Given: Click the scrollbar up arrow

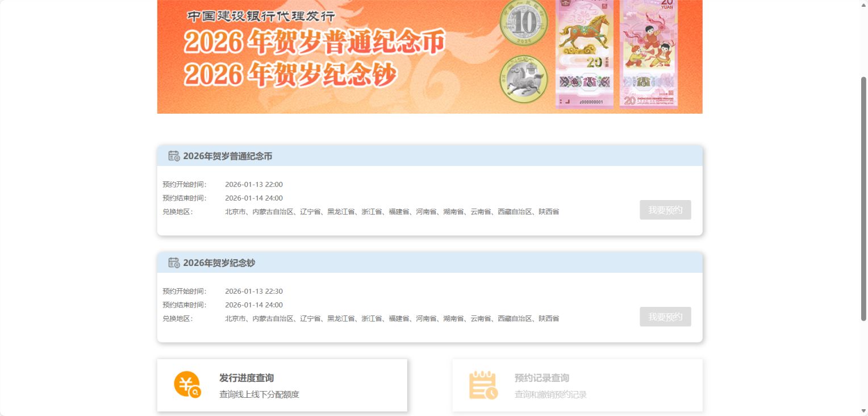Looking at the screenshot, I should [x=864, y=5].
